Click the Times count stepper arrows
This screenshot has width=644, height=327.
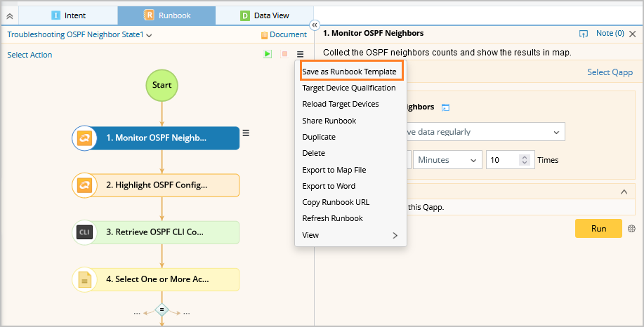coord(524,160)
